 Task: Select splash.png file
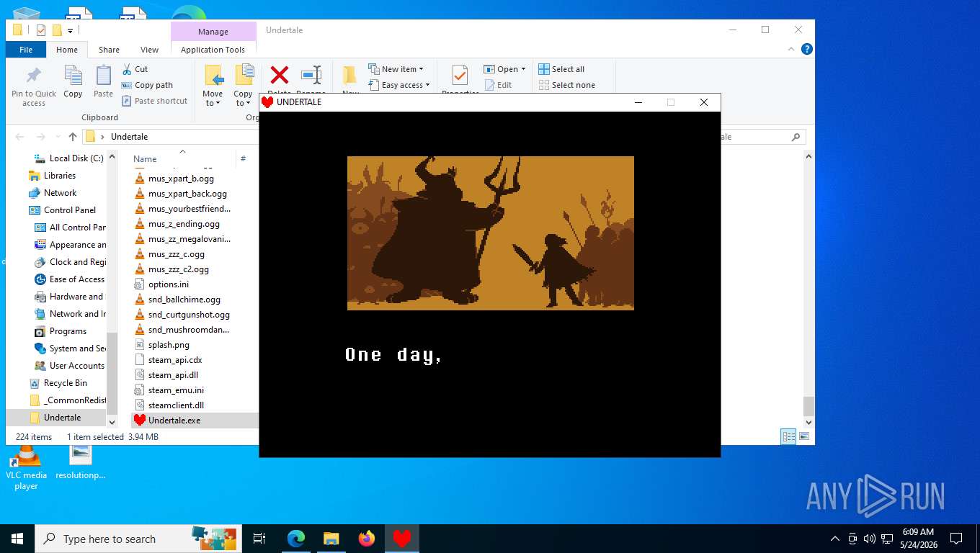click(x=169, y=345)
